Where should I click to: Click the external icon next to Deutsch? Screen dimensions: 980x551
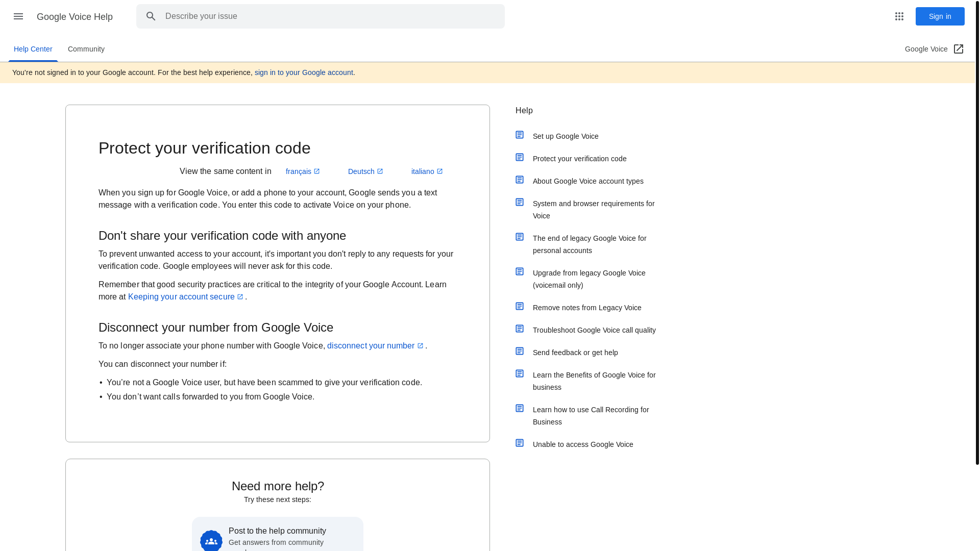(380, 171)
